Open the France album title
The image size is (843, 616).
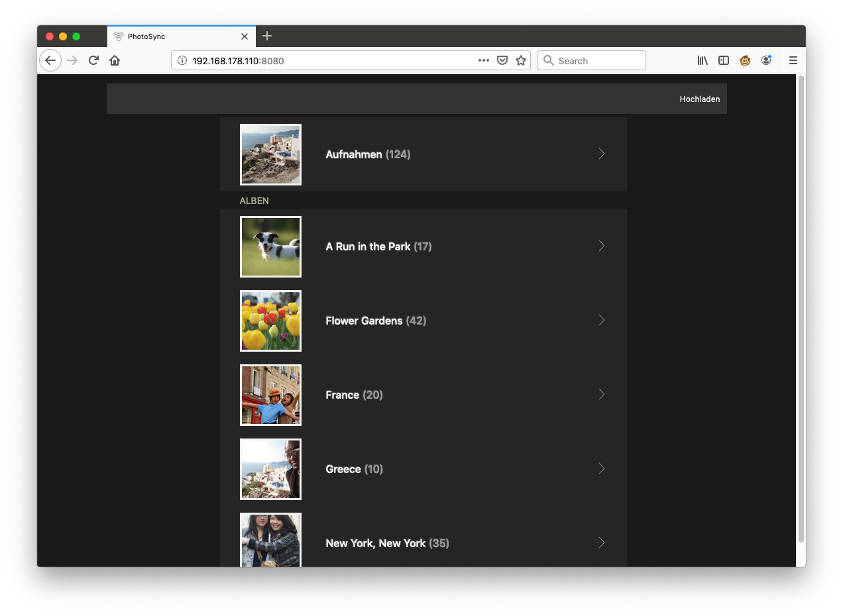click(x=342, y=395)
